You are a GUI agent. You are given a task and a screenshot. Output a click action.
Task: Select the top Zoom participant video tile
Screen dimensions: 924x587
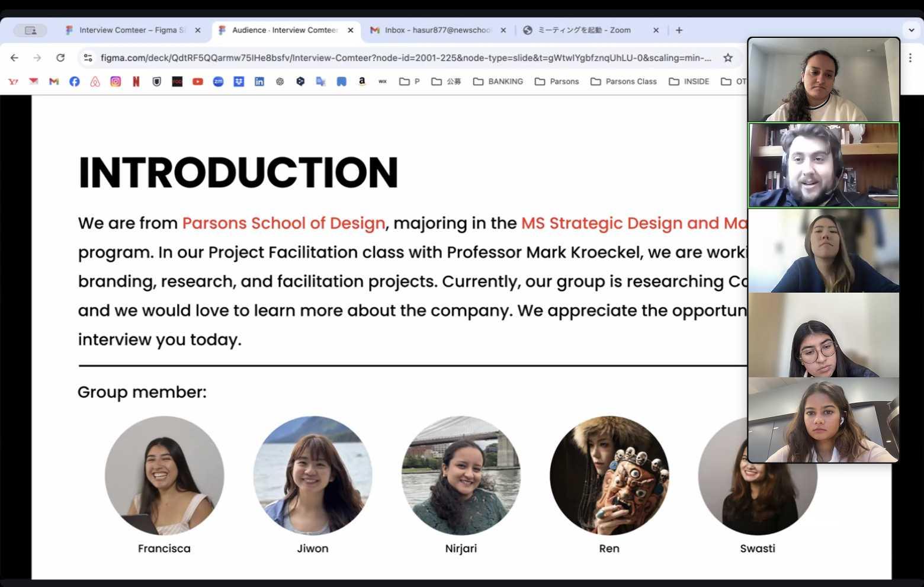[824, 80]
